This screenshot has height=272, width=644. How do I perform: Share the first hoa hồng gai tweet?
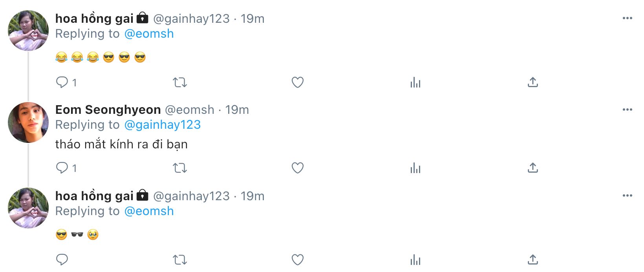(532, 82)
